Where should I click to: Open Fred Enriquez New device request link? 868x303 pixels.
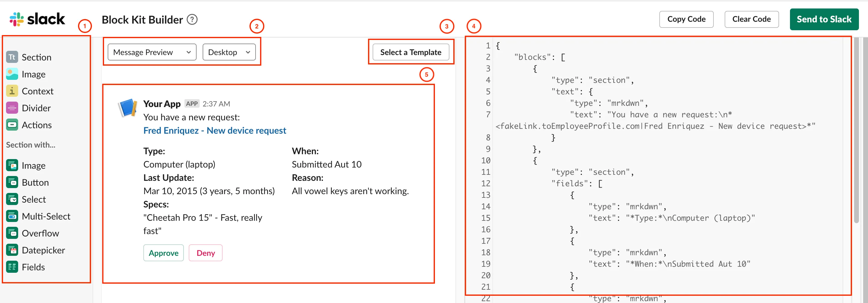(215, 130)
